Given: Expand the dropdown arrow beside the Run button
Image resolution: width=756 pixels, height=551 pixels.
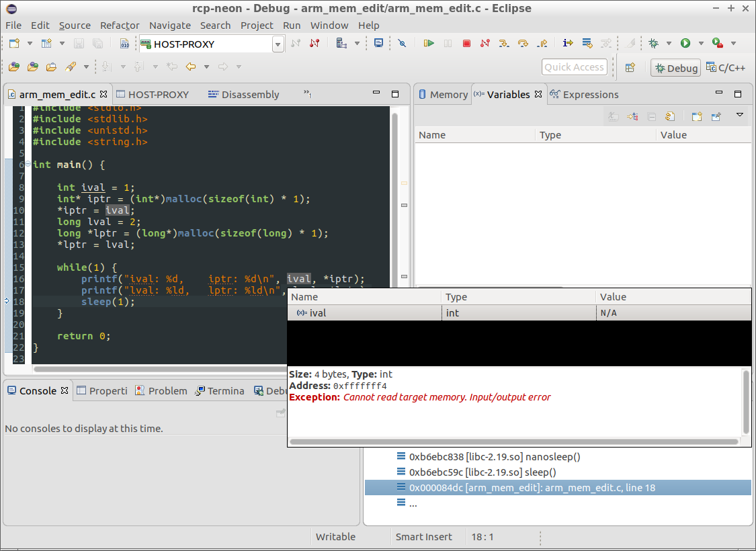Looking at the screenshot, I should coord(701,44).
